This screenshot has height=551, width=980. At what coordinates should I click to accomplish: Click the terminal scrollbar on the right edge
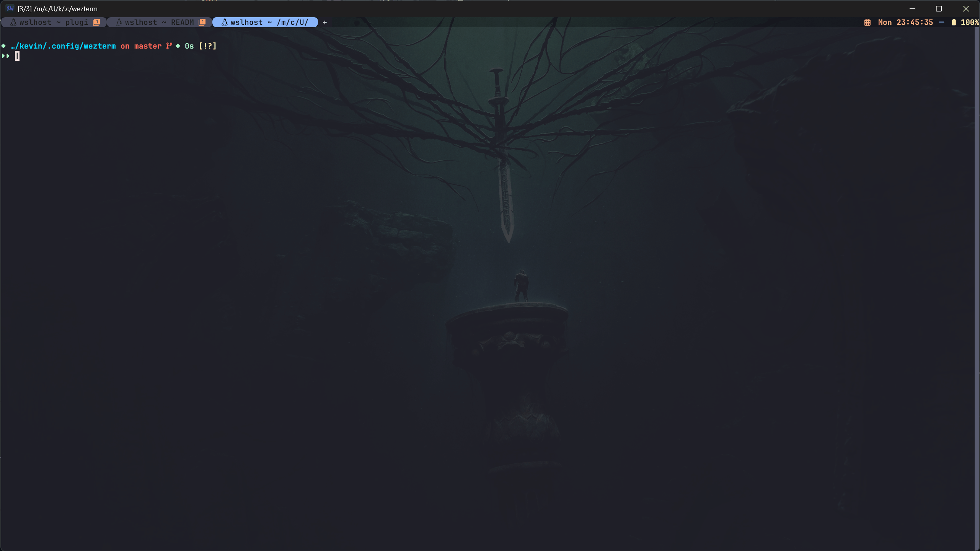977,289
